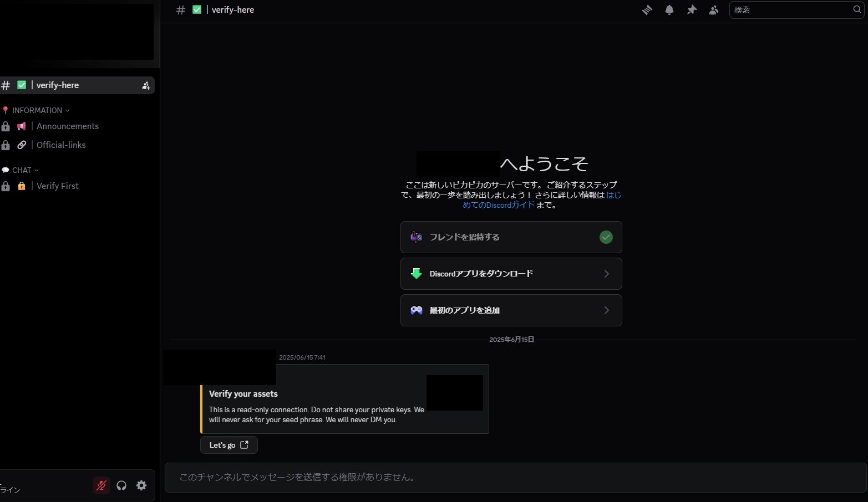Click inside the 検索 search field

tap(790, 9)
